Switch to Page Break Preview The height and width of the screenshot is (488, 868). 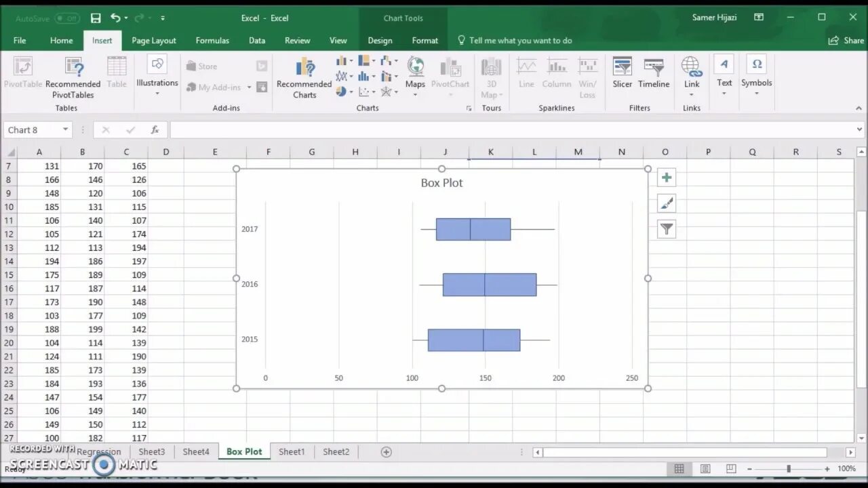tap(731, 468)
